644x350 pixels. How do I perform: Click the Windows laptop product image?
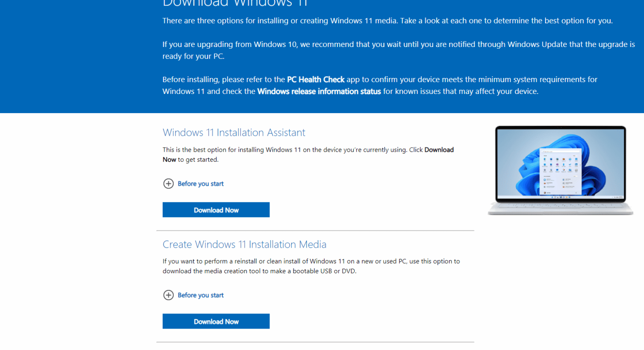pyautogui.click(x=560, y=170)
